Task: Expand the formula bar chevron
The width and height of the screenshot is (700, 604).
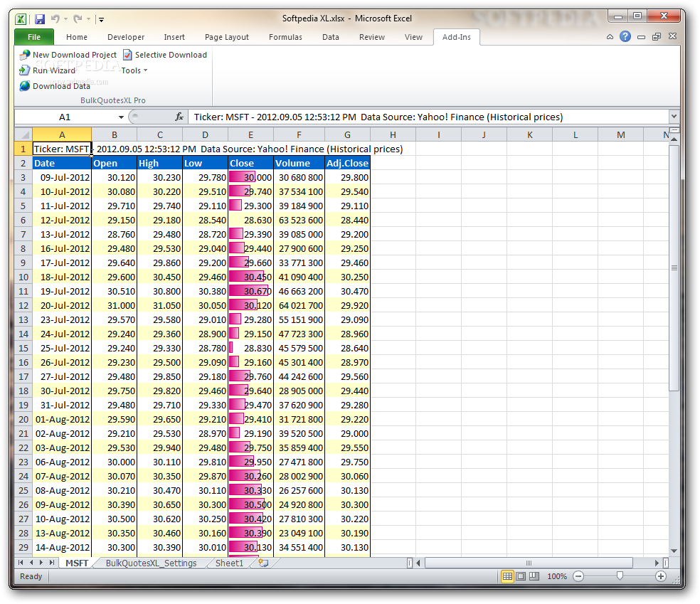Action: pyautogui.click(x=674, y=117)
